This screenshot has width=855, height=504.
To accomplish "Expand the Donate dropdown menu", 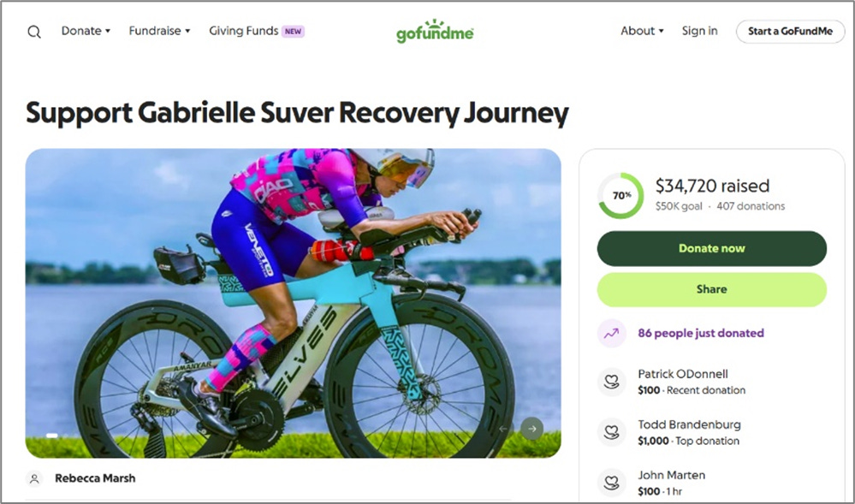I will [x=86, y=31].
